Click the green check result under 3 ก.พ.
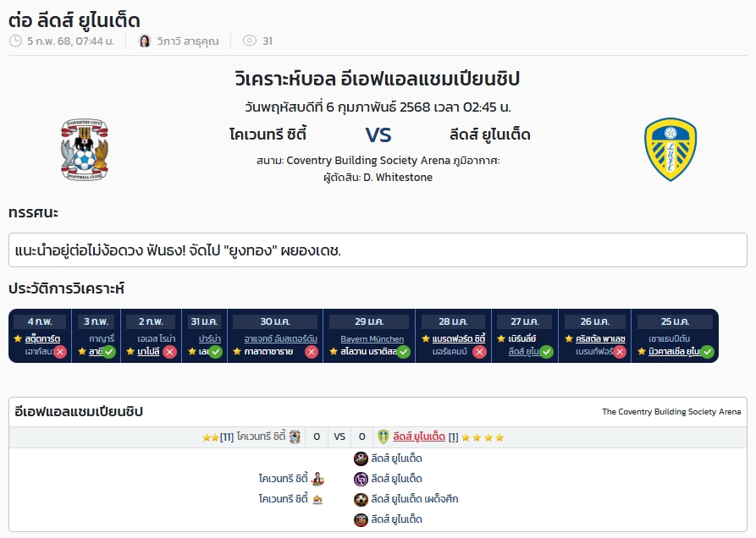Viewport: 756px width, 538px height. point(109,352)
